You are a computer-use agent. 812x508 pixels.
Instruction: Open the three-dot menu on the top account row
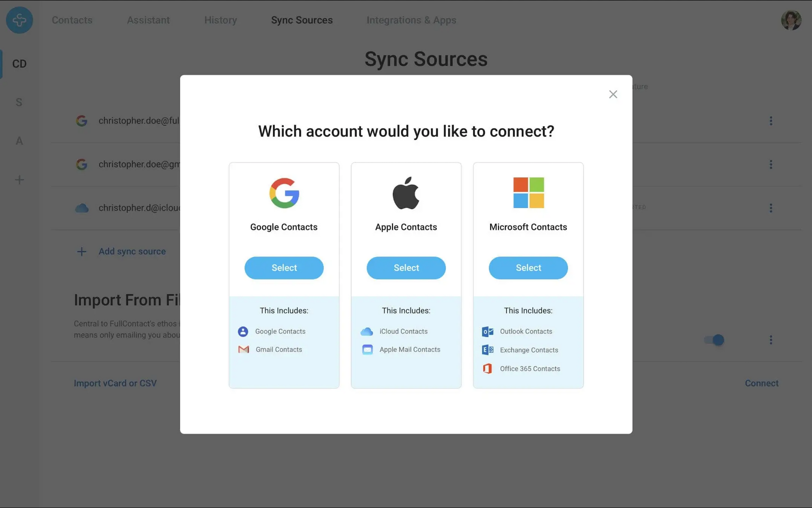[x=771, y=120]
